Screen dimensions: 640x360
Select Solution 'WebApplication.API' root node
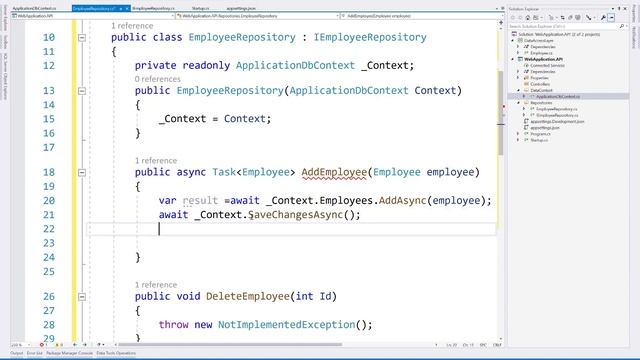(x=559, y=34)
